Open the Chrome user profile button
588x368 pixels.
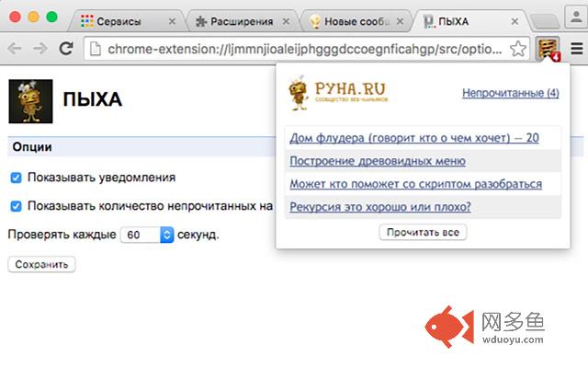pyautogui.click(x=576, y=17)
